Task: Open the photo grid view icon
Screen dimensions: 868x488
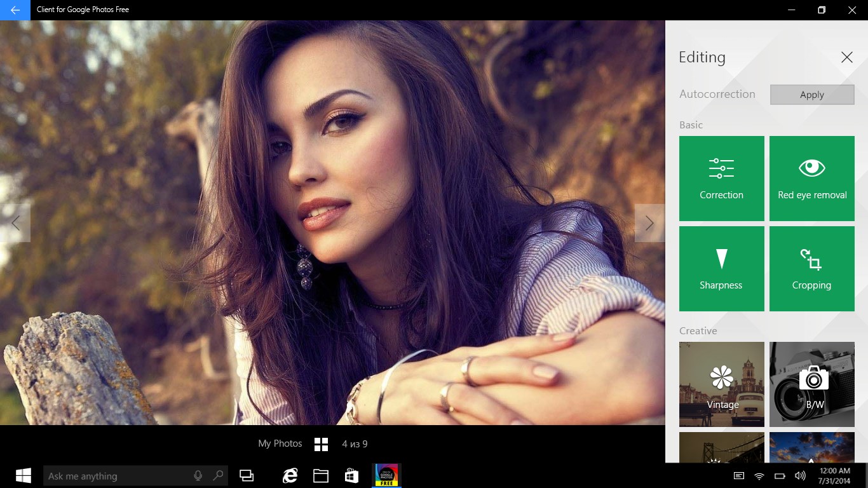Action: (322, 444)
